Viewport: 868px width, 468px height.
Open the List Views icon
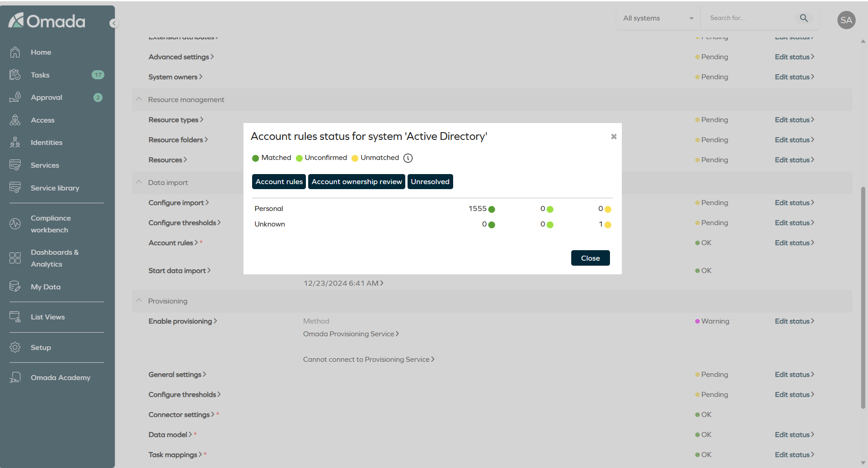point(15,317)
